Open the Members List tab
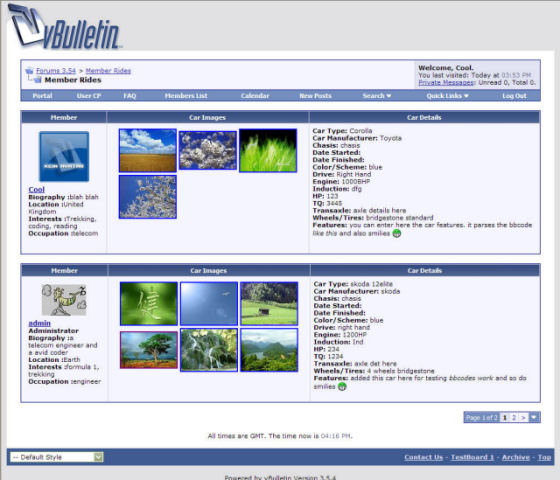This screenshot has height=480, width=560. pyautogui.click(x=186, y=96)
